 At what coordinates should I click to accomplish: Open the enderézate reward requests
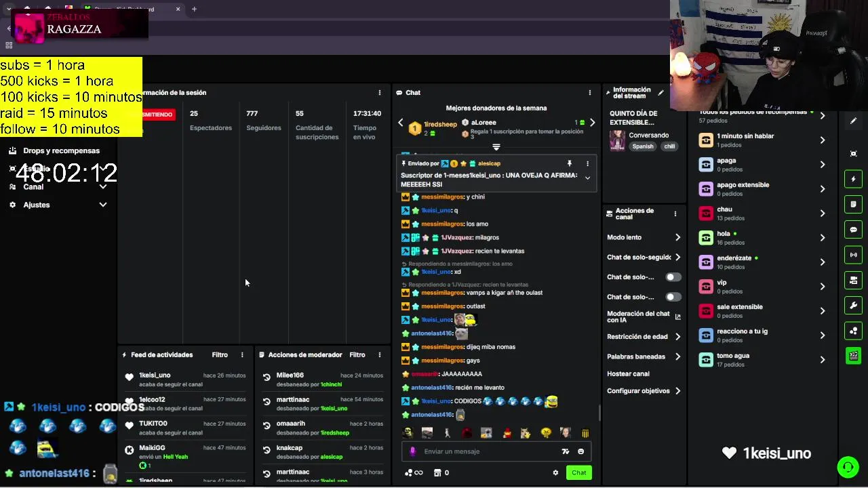click(x=763, y=262)
